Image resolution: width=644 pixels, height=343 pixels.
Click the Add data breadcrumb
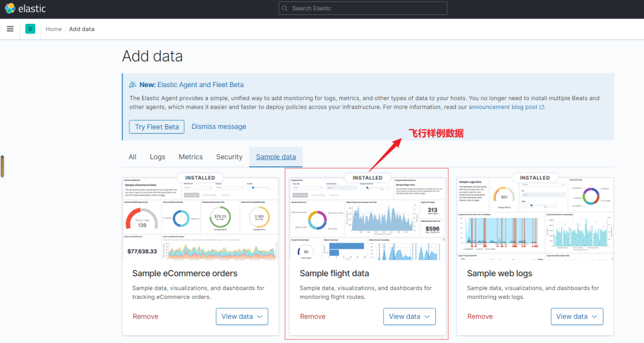click(x=82, y=29)
